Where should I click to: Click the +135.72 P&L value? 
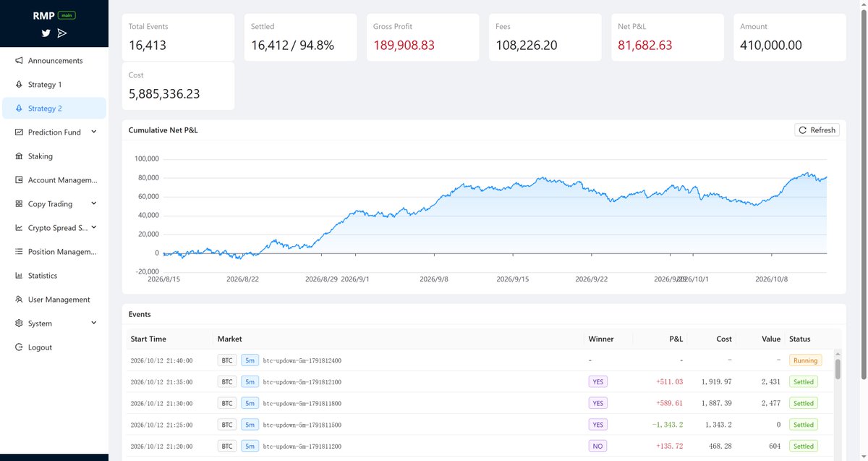[x=670, y=447]
